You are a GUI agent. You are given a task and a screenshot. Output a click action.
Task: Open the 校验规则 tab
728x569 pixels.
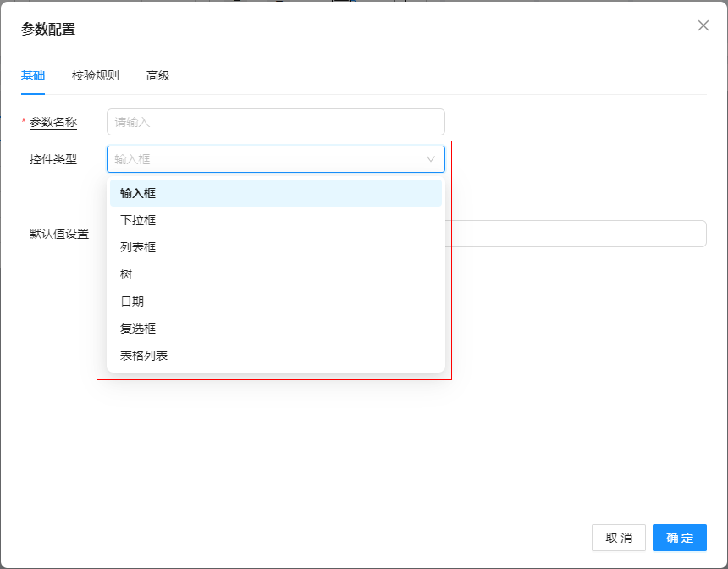pyautogui.click(x=96, y=75)
